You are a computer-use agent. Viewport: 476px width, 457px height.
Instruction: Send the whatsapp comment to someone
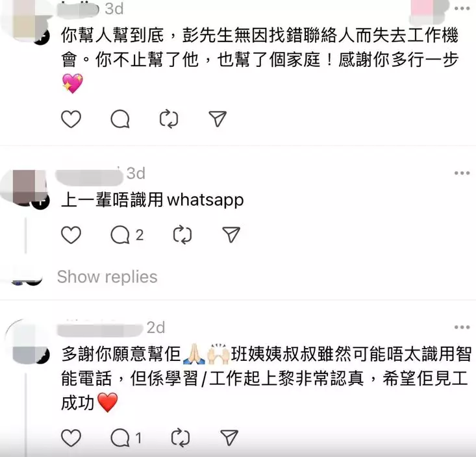coord(231,234)
